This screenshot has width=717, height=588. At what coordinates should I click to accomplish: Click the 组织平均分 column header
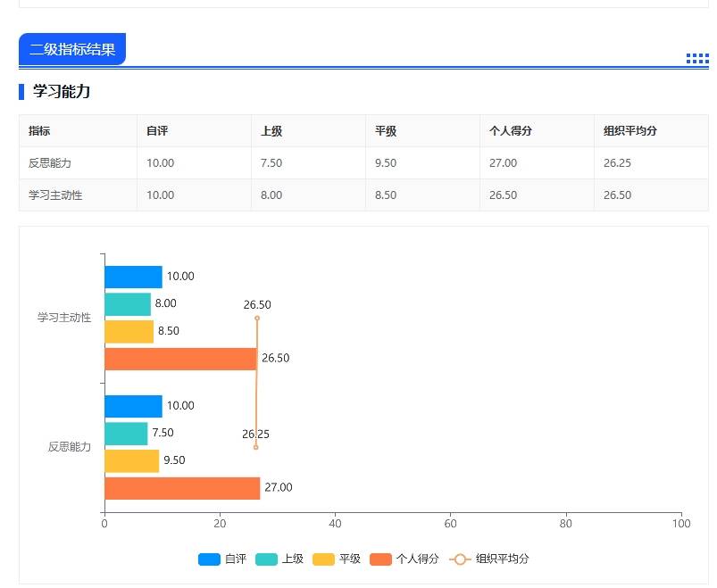pyautogui.click(x=630, y=131)
